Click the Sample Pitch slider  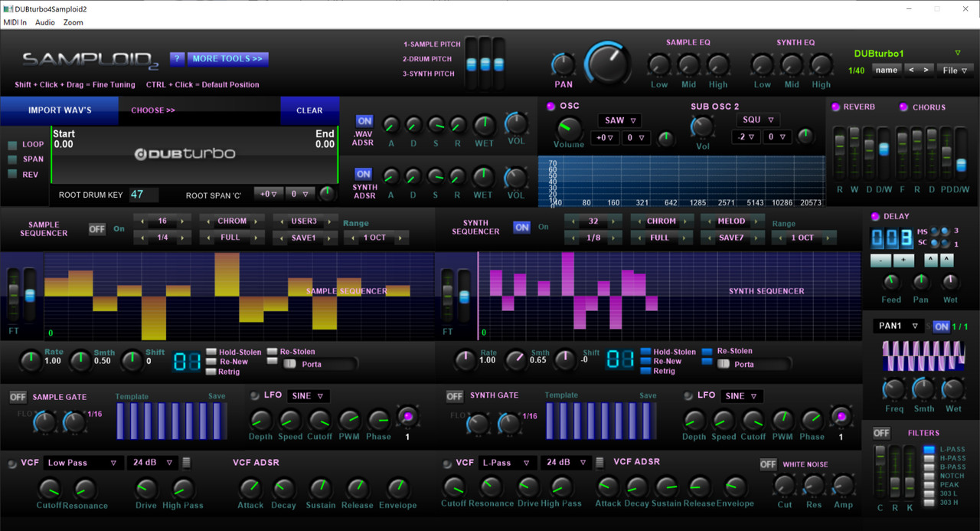click(472, 64)
